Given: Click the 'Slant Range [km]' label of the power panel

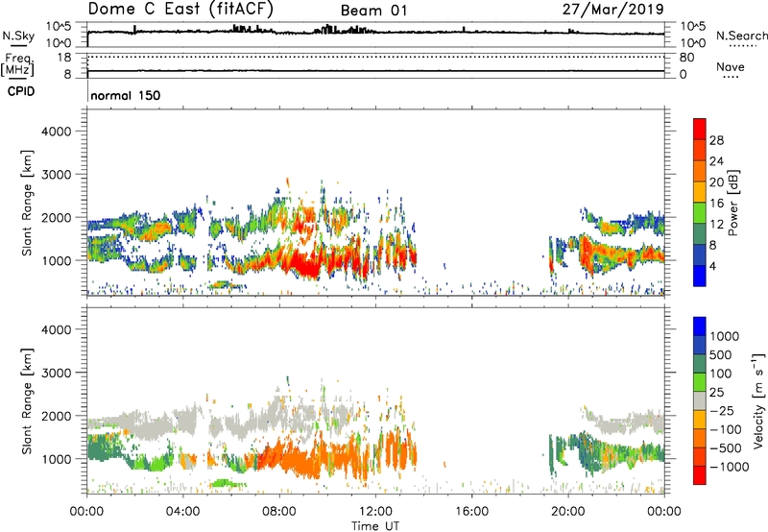Looking at the screenshot, I should pyautogui.click(x=27, y=203).
